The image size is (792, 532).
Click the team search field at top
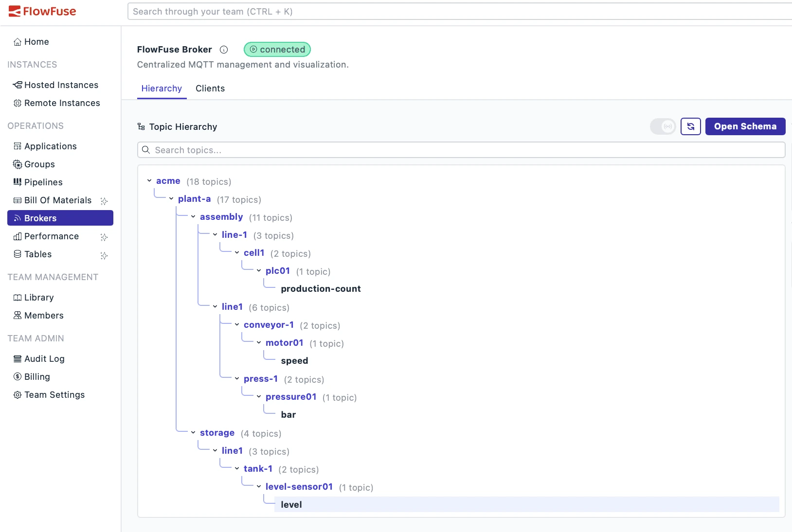pyautogui.click(x=460, y=11)
